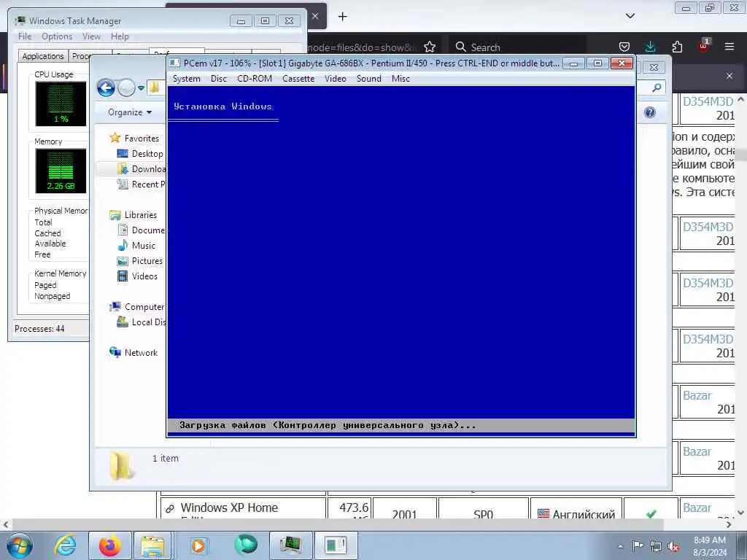Open Windows Start button
747x560 pixels.
point(19,545)
